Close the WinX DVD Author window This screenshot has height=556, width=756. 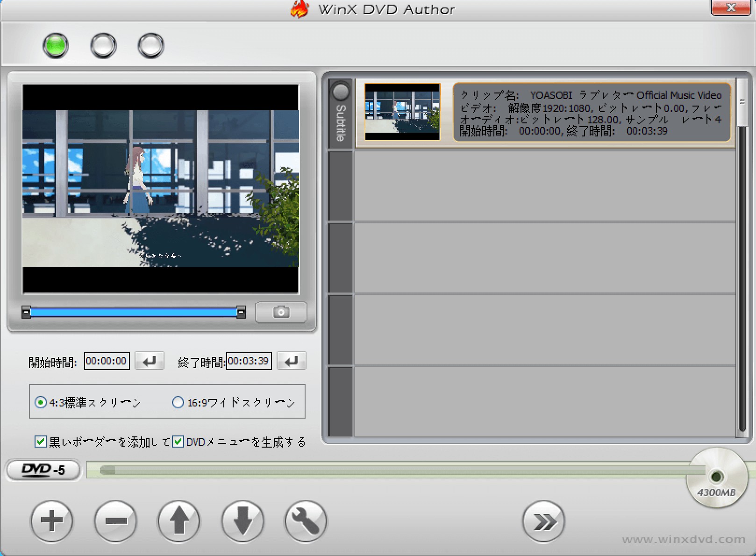coord(731,7)
